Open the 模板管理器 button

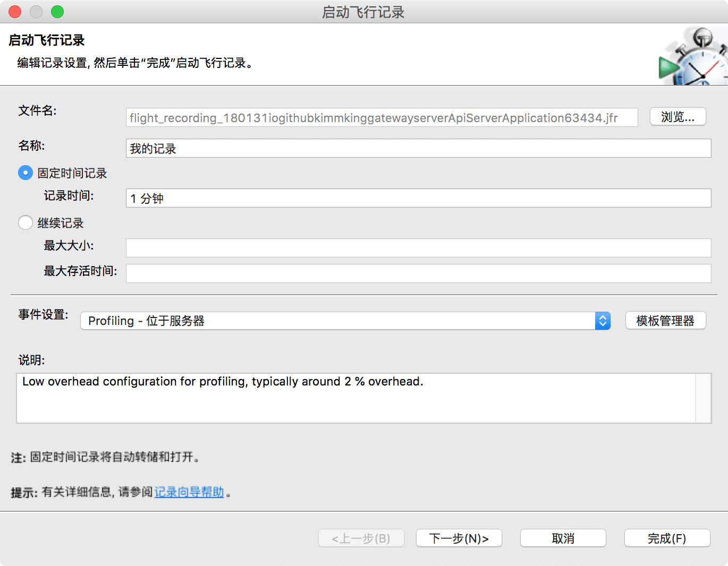tap(665, 321)
